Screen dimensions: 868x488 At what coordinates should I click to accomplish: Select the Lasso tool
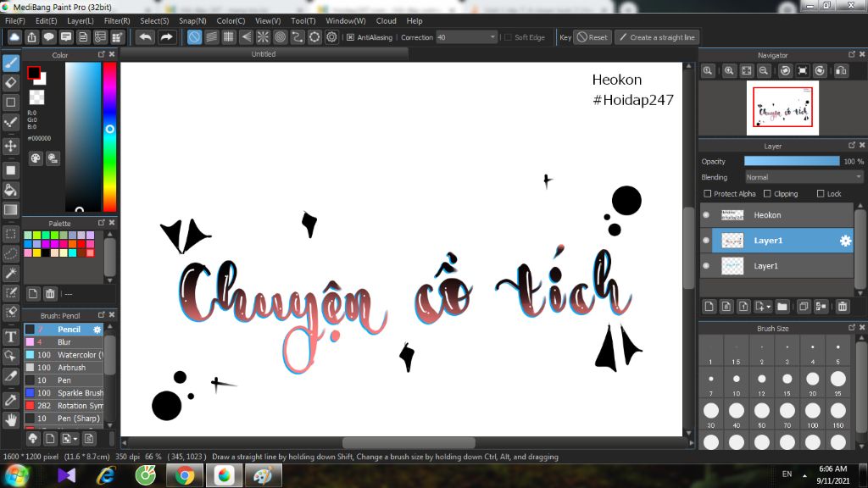click(11, 253)
